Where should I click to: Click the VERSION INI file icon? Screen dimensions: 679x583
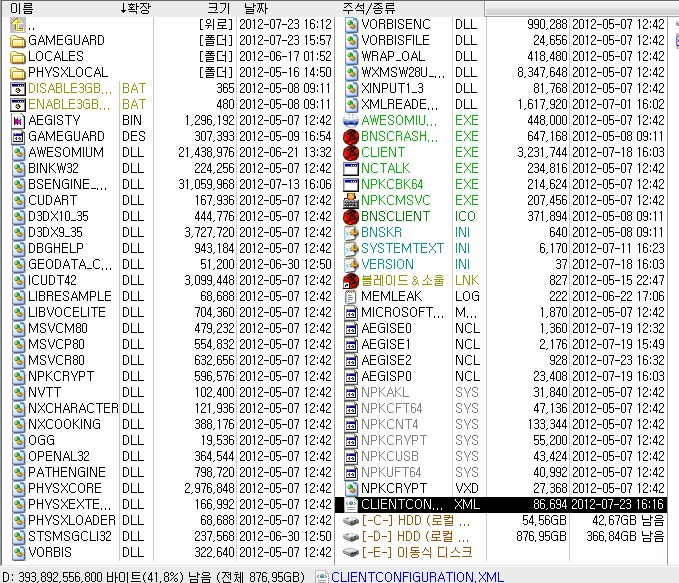point(351,265)
